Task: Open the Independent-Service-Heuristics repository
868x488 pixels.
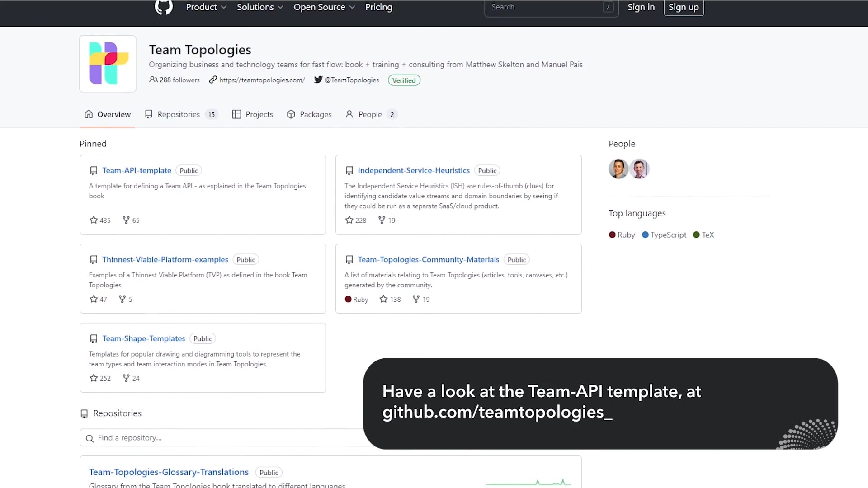Action: (414, 170)
